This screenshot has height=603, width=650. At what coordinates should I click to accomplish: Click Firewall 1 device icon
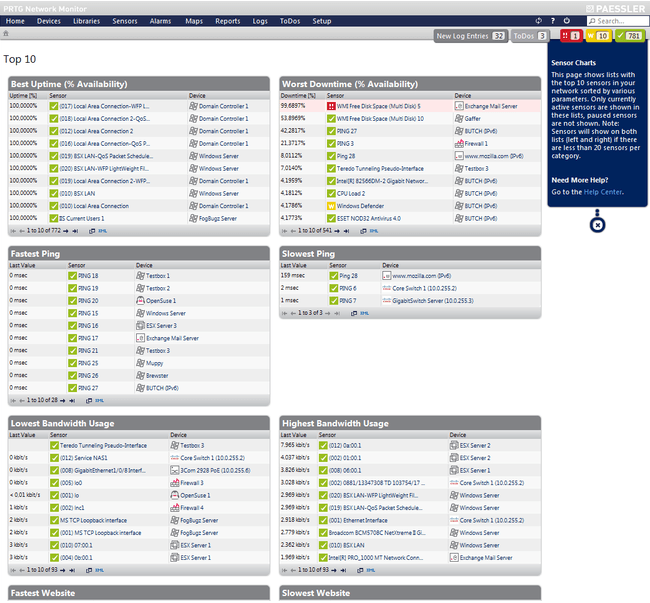click(459, 143)
